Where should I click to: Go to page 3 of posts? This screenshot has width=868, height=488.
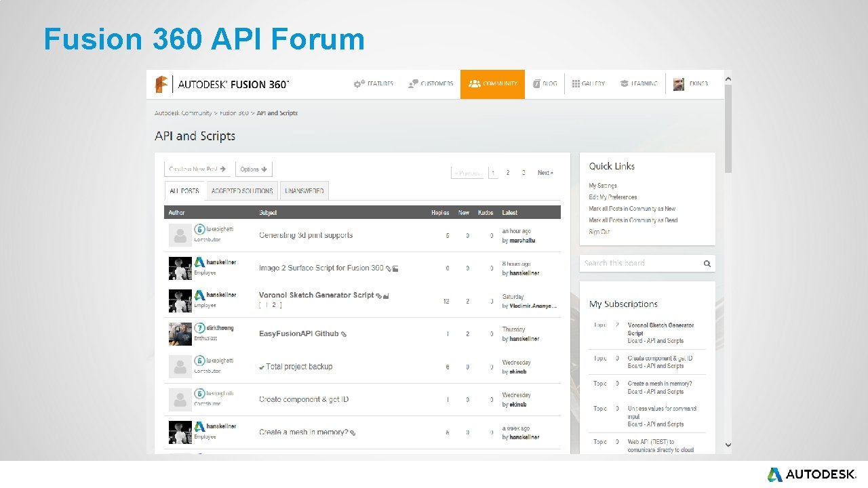[524, 173]
